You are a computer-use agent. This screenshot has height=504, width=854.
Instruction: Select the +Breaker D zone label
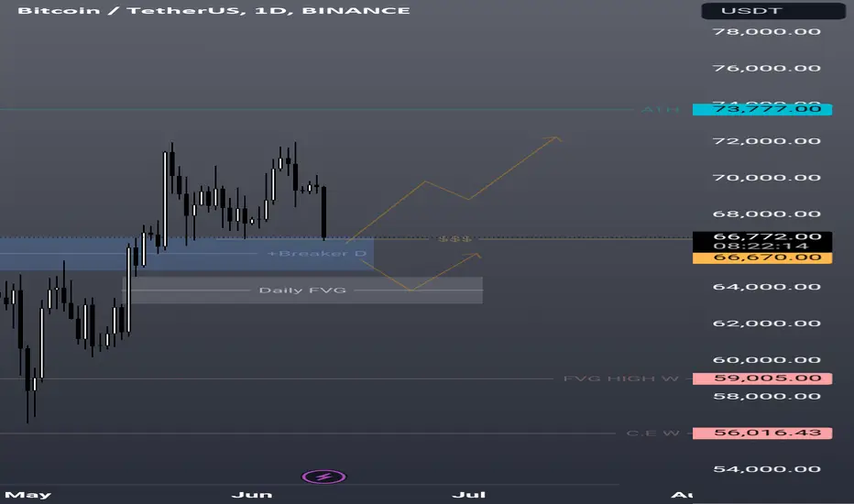(x=317, y=253)
